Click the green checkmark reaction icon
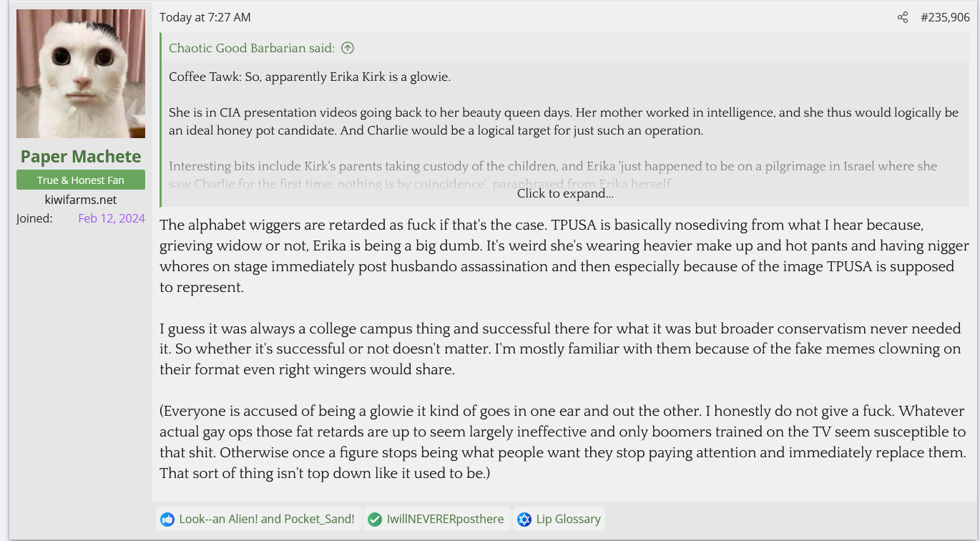 375,520
